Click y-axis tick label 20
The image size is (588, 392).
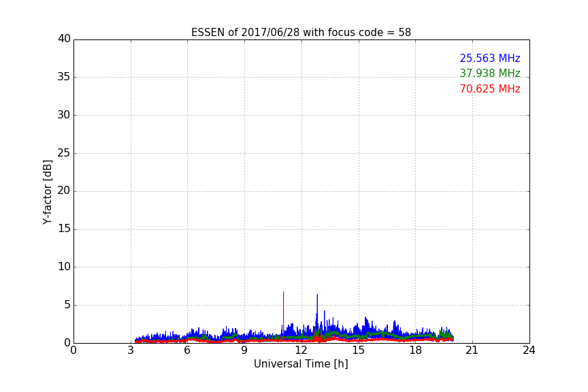click(x=64, y=191)
